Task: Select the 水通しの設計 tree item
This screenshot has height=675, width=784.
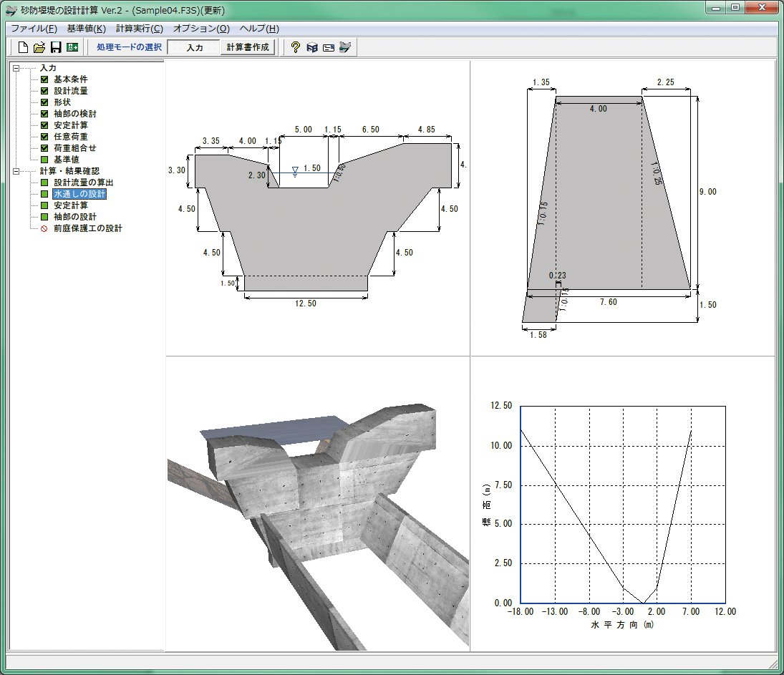Action: tap(79, 194)
